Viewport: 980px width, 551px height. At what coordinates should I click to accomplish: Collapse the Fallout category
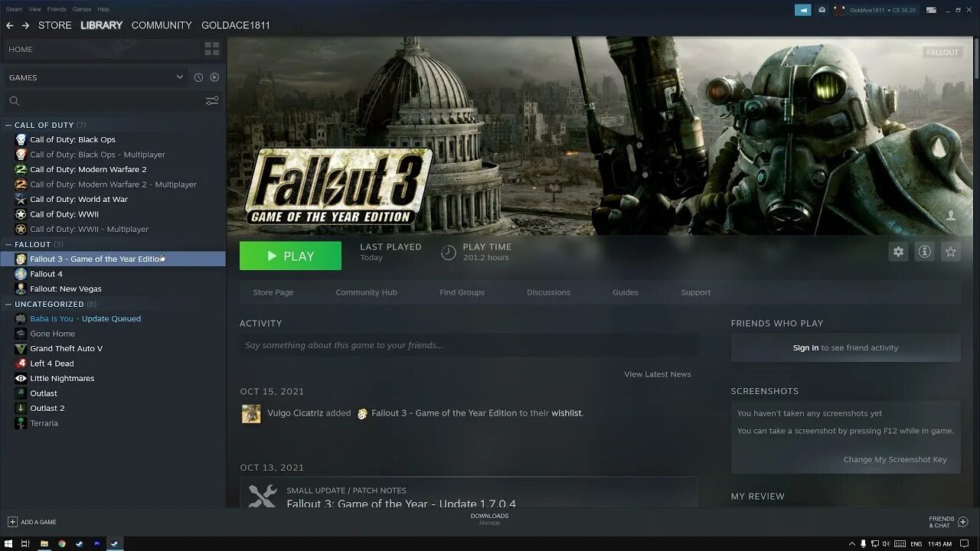[x=8, y=244]
